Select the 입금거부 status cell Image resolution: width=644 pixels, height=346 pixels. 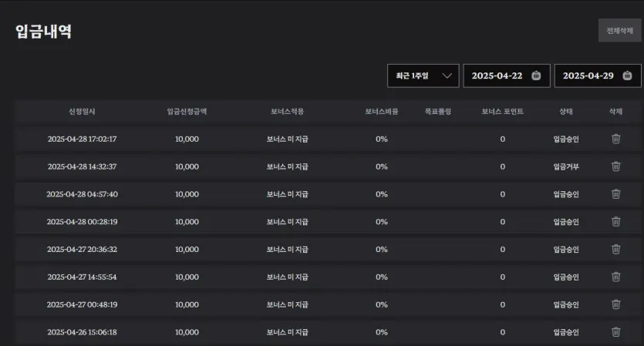click(566, 166)
